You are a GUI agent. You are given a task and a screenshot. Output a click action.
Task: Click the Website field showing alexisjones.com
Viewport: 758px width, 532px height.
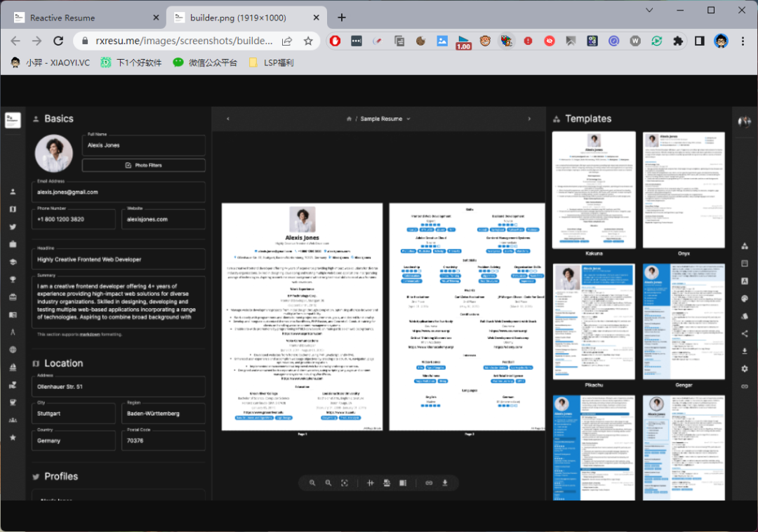tap(164, 219)
